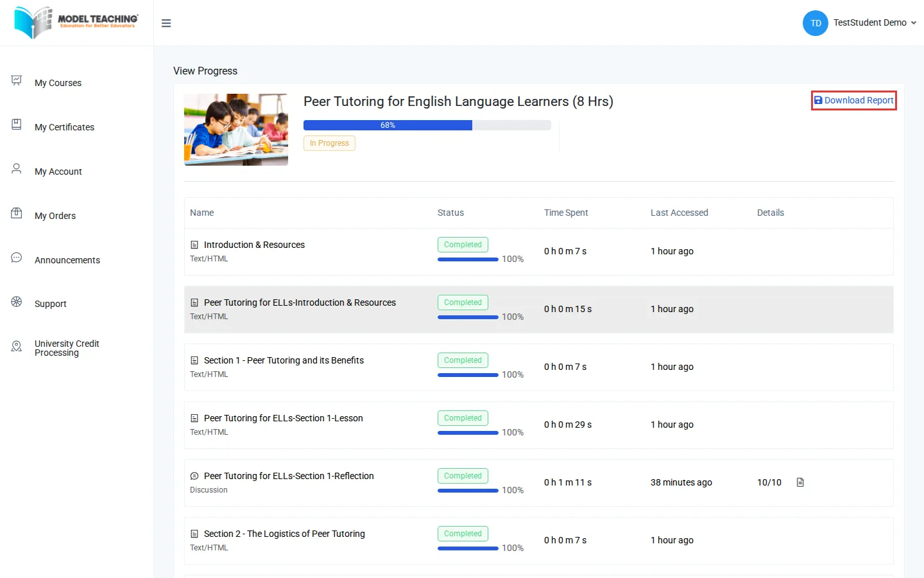
Task: Click progress bar of Introduction & Resources row
Action: point(468,259)
